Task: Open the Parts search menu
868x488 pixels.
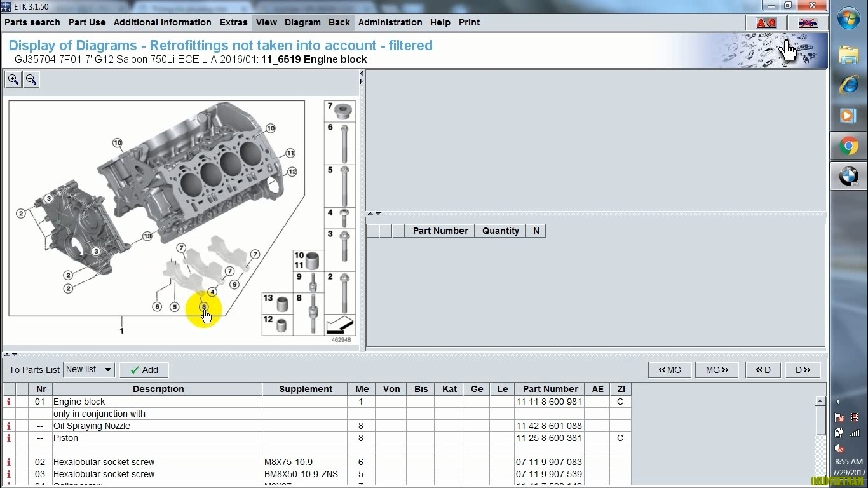Action: click(x=32, y=22)
